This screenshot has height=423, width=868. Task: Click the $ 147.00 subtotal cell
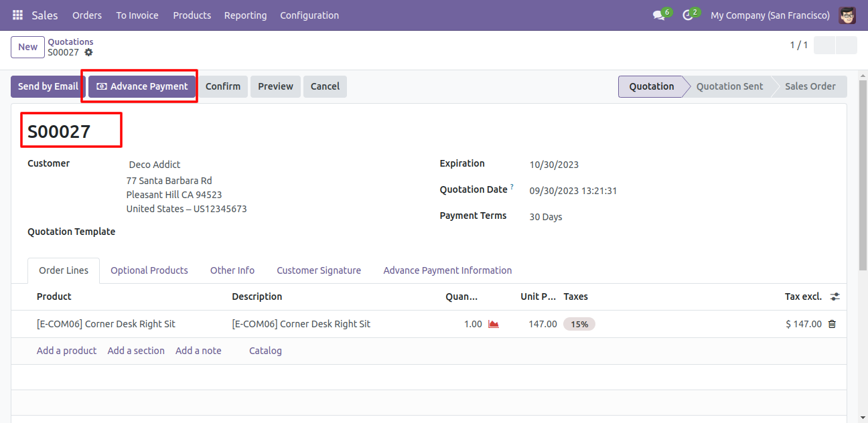804,324
